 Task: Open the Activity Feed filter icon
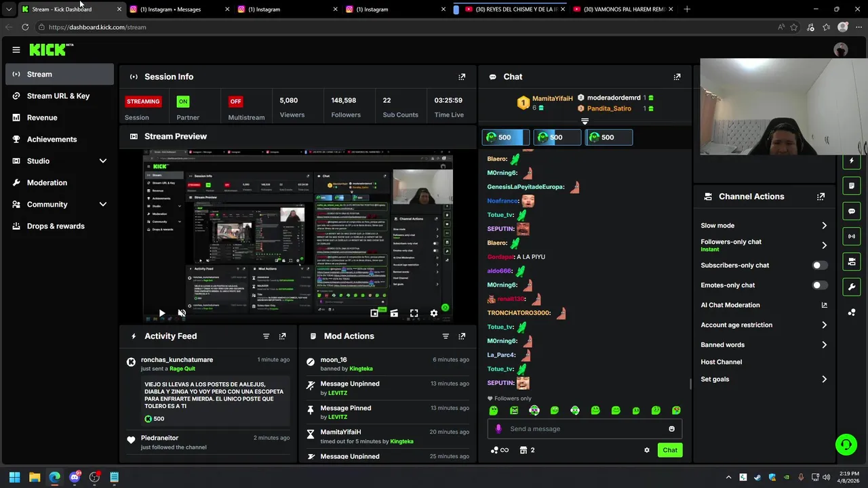266,336
